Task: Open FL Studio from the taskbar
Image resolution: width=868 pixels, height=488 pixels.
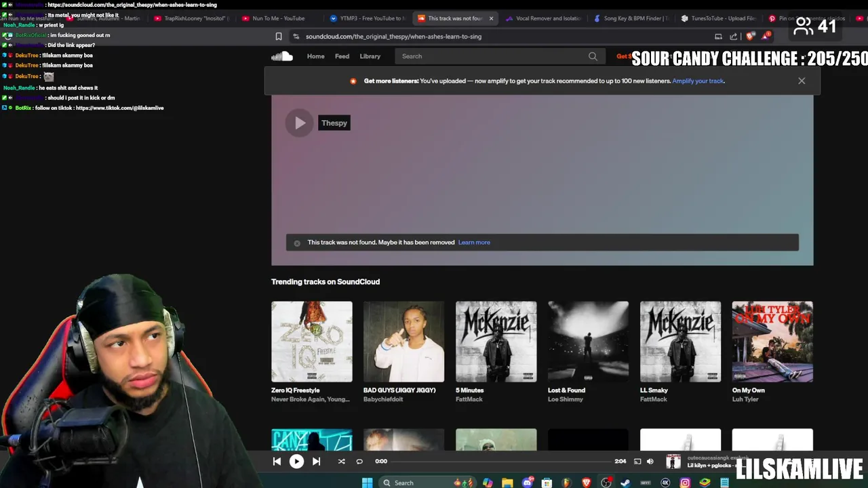Action: pyautogui.click(x=568, y=483)
